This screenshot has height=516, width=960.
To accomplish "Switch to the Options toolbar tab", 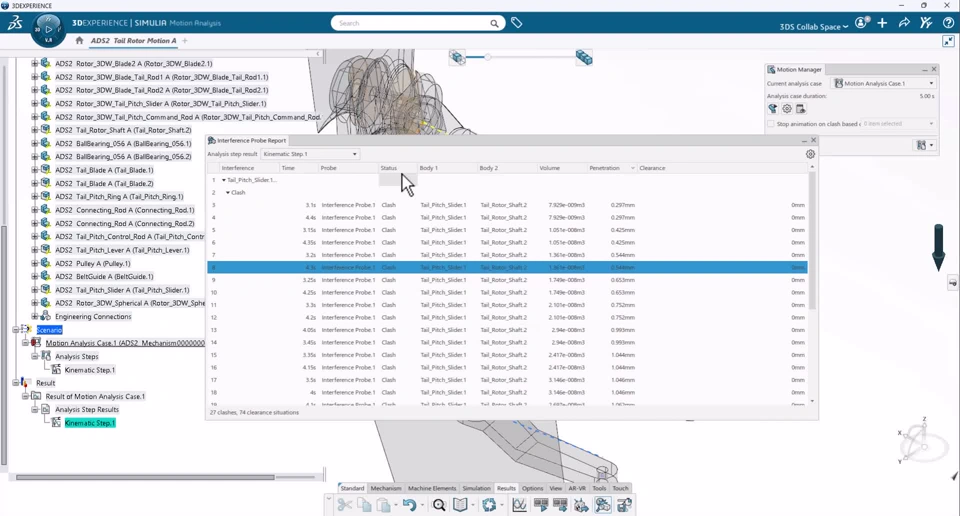I will [532, 488].
